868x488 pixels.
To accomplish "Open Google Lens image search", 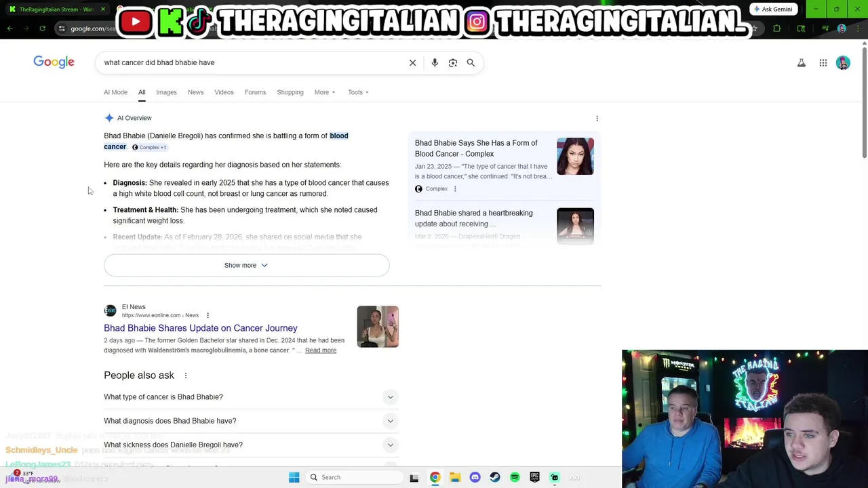I will [x=452, y=62].
